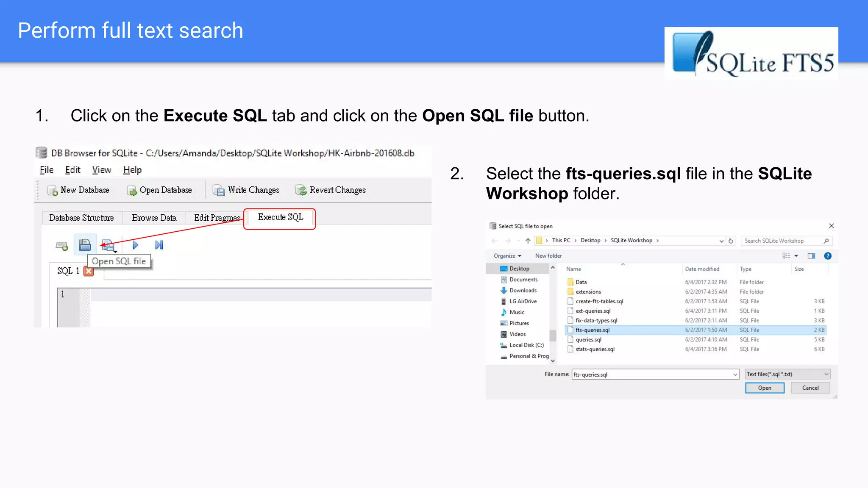Viewport: 868px width, 488px height.
Task: Sort files by Name column header
Action: pyautogui.click(x=573, y=269)
